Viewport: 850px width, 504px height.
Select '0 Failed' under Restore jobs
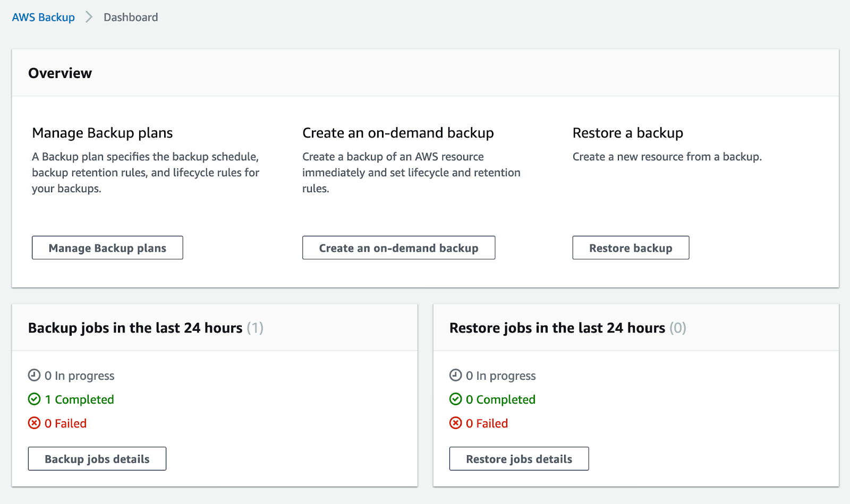click(x=487, y=423)
